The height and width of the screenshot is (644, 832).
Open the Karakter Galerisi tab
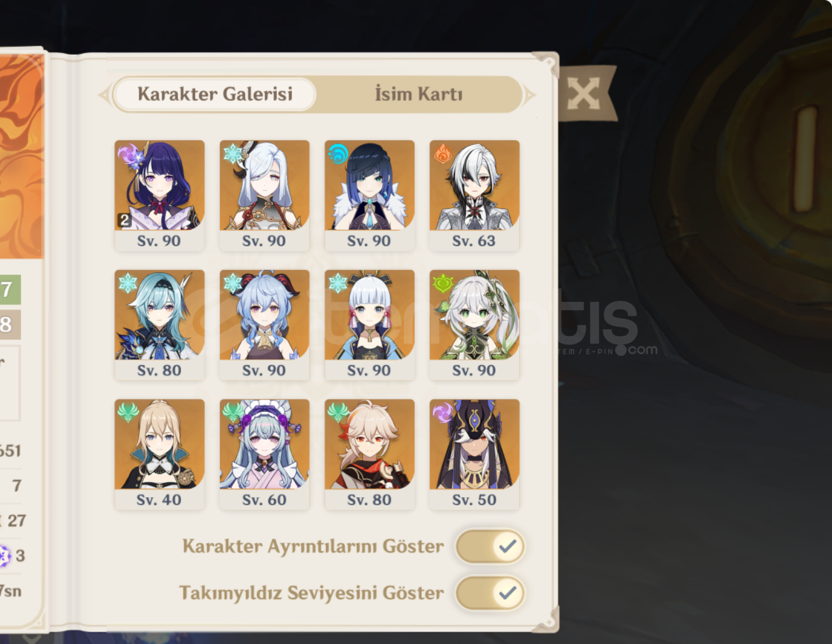click(x=215, y=94)
